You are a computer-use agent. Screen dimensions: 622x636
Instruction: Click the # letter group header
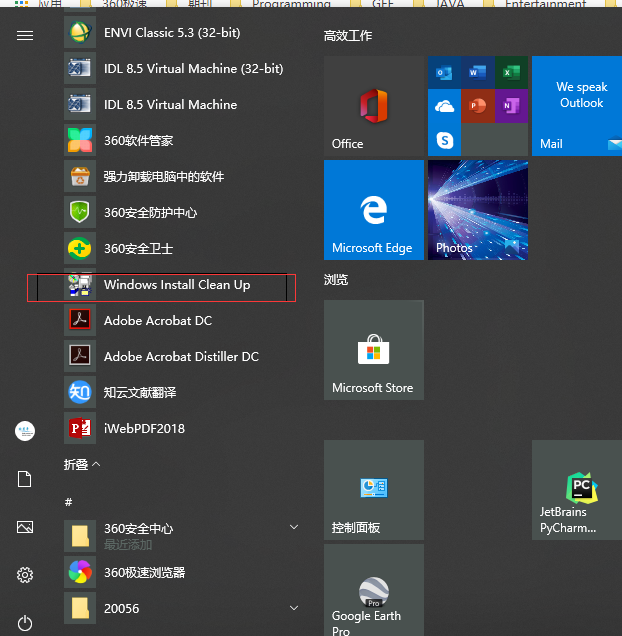(69, 502)
